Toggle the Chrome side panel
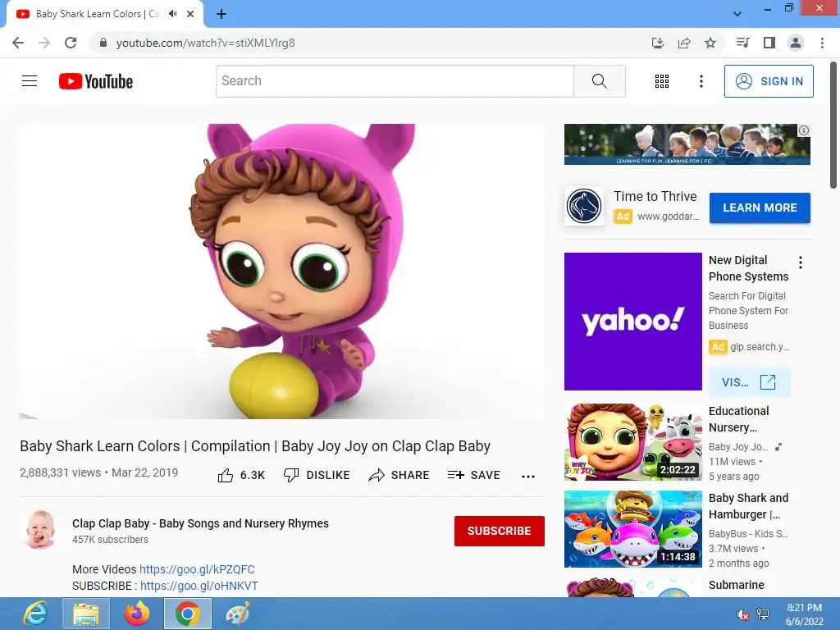Viewport: 840px width, 630px height. click(x=769, y=43)
